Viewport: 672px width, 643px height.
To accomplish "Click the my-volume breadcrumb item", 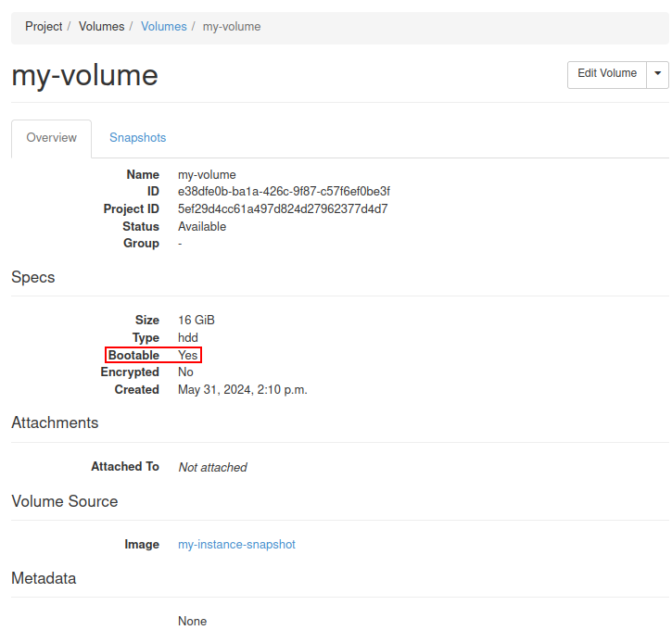I will (231, 27).
